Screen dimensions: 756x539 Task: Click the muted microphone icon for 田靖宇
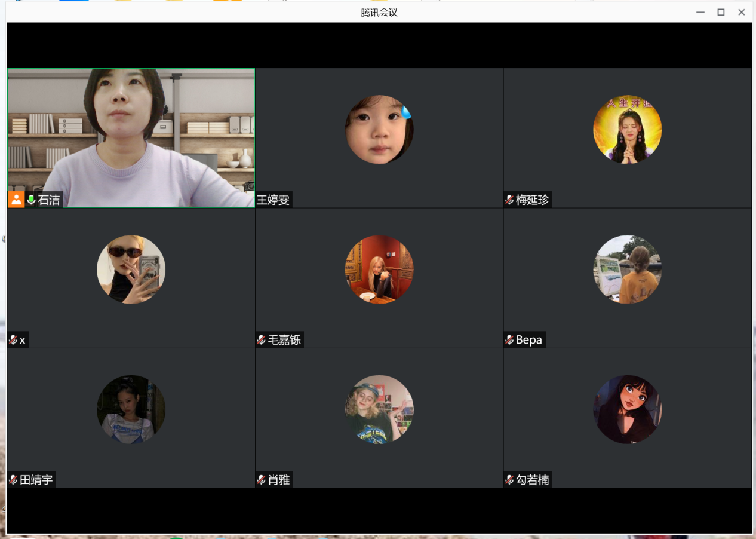click(13, 480)
